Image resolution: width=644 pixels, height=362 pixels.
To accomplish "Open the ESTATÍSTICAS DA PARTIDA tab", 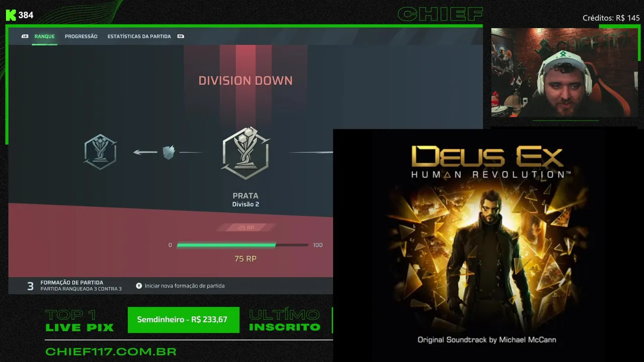I will pyautogui.click(x=139, y=37).
